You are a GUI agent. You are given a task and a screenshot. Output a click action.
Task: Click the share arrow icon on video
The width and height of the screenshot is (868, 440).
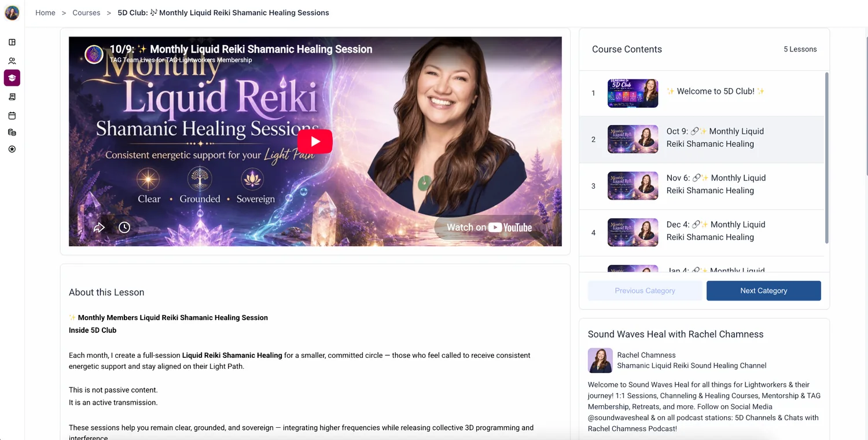pos(99,228)
